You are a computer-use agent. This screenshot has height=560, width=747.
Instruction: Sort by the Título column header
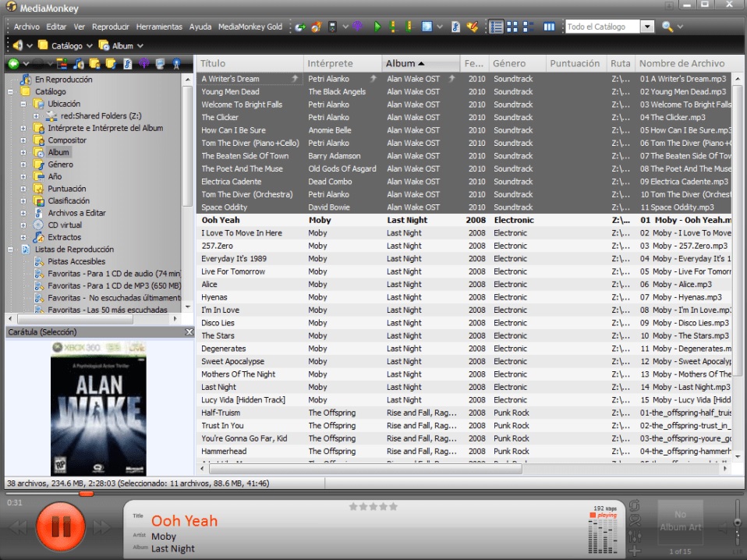coord(250,63)
